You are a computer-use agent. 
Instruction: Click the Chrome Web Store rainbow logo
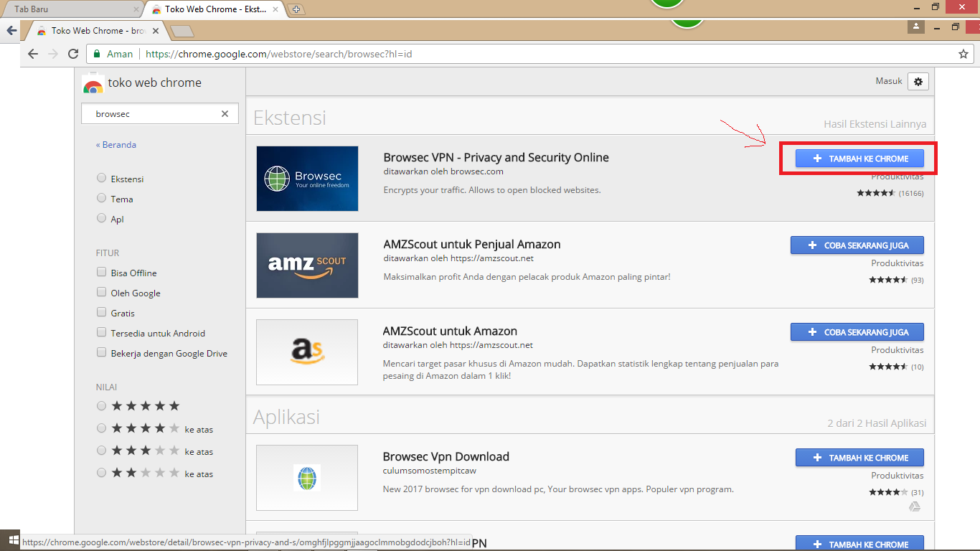pyautogui.click(x=93, y=84)
